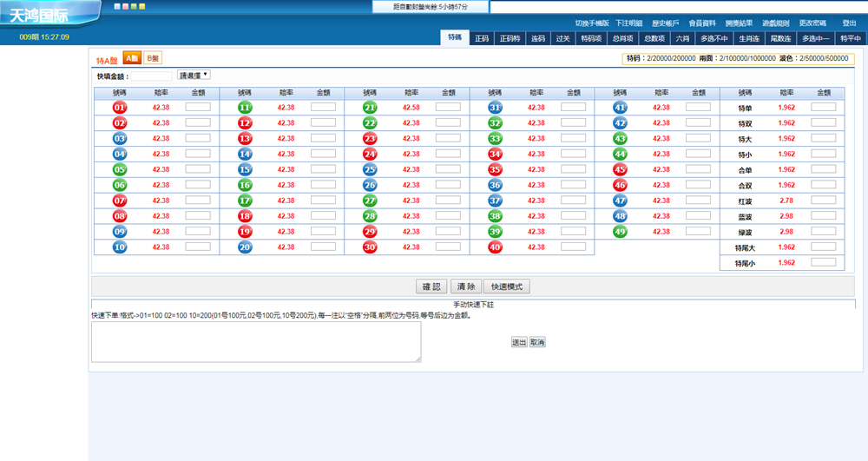Pick the pink theme color swatch
This screenshot has height=461, width=868.
[x=125, y=6]
